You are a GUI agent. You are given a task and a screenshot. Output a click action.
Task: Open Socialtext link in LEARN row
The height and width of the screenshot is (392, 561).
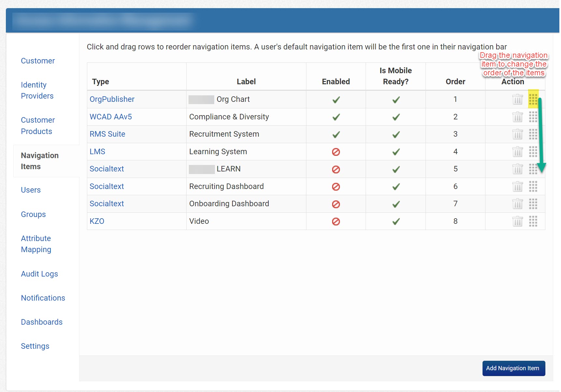pos(107,169)
